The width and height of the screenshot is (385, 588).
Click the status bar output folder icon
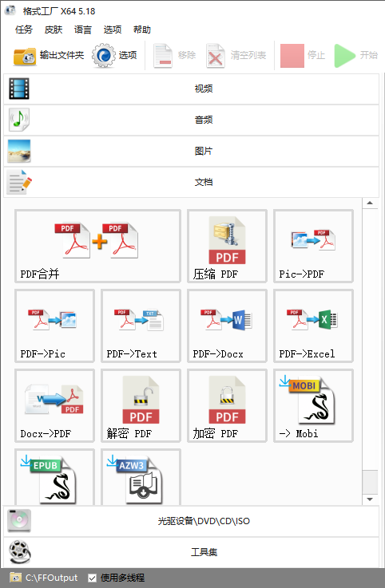15,577
